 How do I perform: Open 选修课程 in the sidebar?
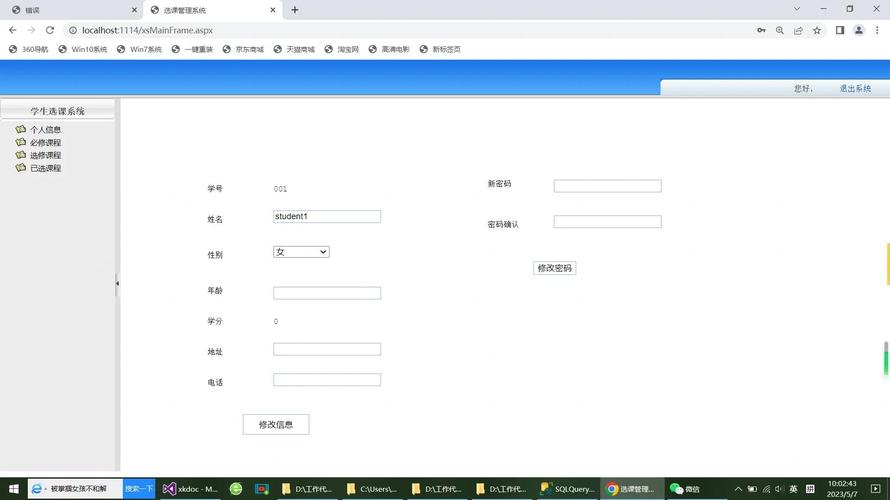[45, 155]
